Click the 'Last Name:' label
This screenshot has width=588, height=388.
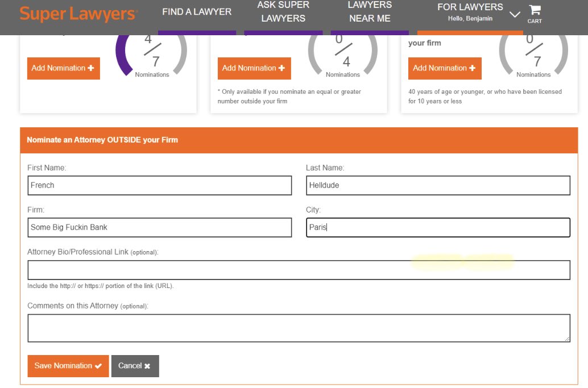325,168
